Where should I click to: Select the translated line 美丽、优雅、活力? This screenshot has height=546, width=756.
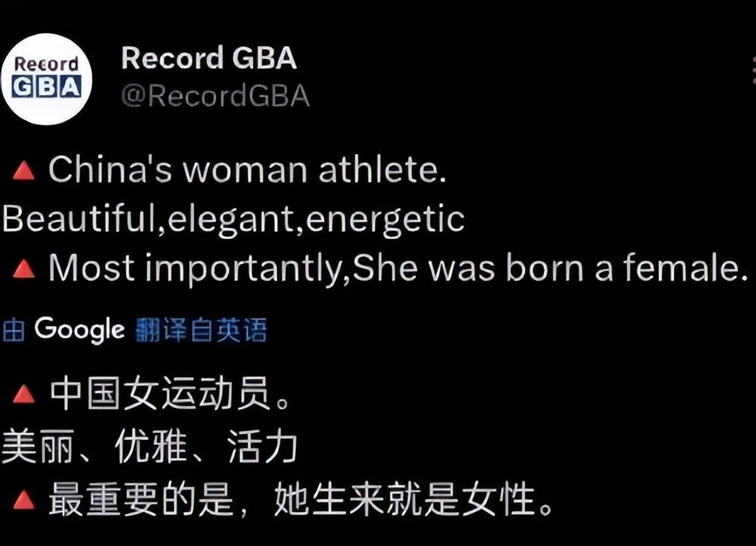(x=149, y=449)
